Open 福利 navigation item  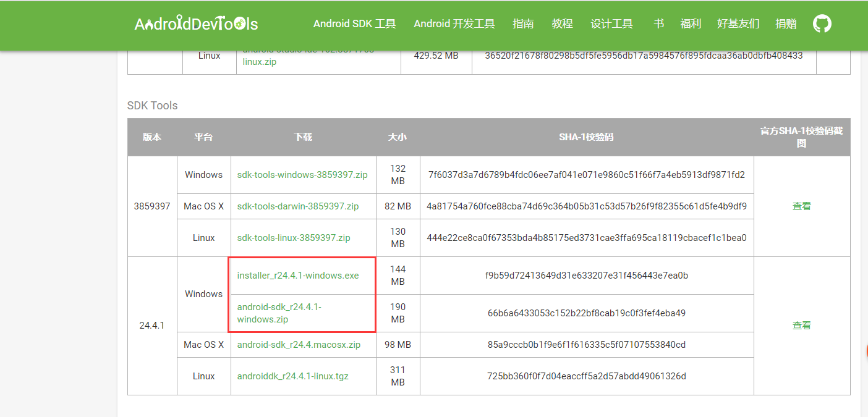click(x=691, y=24)
